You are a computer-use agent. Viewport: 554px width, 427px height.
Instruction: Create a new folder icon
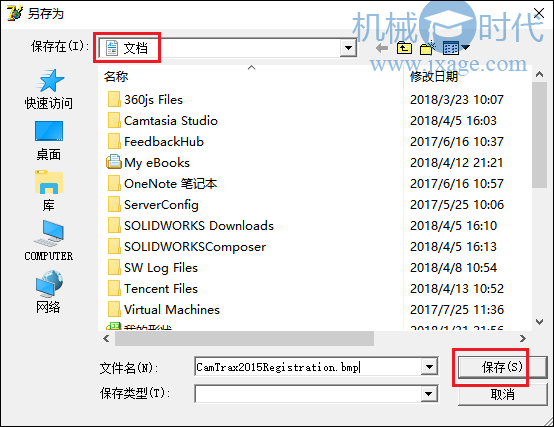click(x=427, y=48)
